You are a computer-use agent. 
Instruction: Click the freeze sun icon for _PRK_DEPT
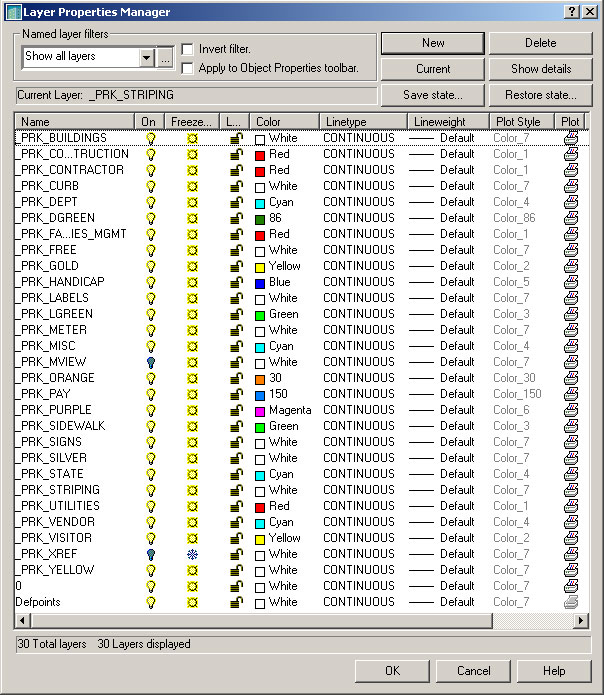click(x=192, y=202)
